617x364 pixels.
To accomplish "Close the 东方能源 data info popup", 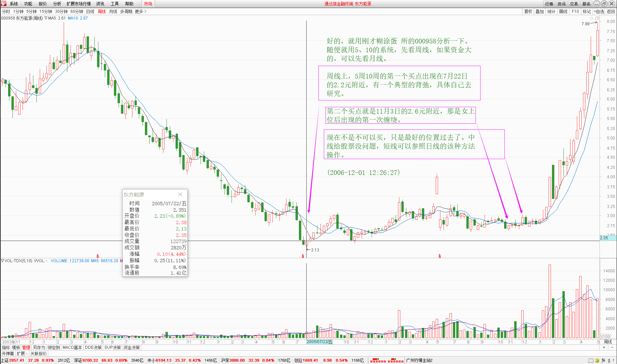I will pos(180,194).
